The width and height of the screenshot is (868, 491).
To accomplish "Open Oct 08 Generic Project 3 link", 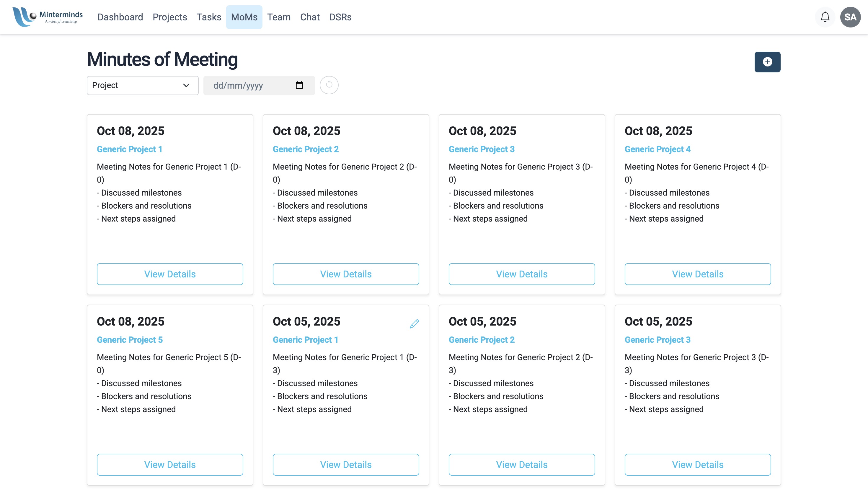I will pos(481,149).
